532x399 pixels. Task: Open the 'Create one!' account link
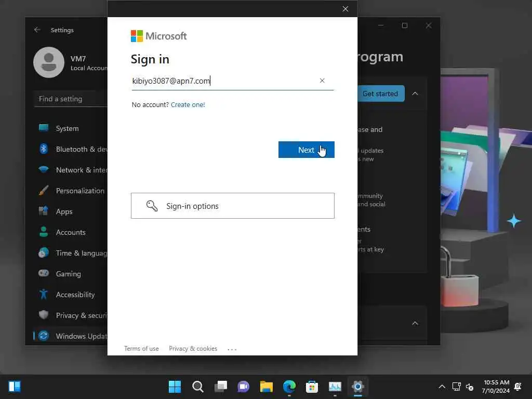click(188, 104)
